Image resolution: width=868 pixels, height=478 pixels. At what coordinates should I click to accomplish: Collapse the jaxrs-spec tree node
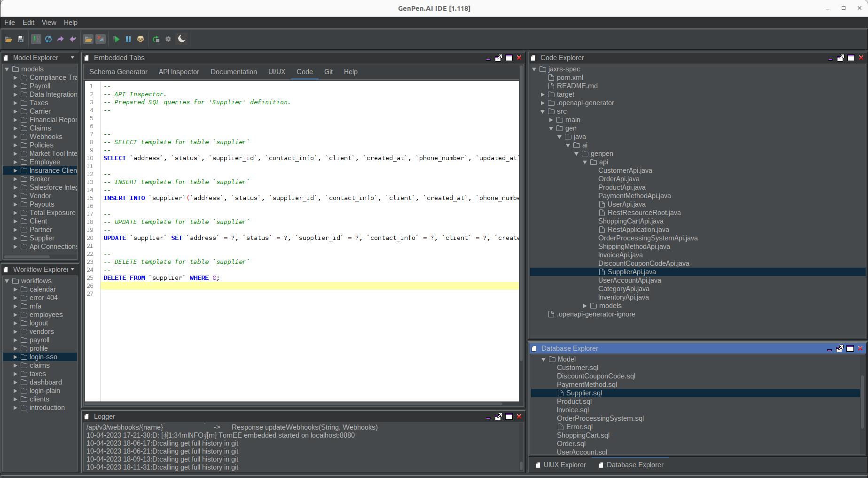click(x=534, y=69)
